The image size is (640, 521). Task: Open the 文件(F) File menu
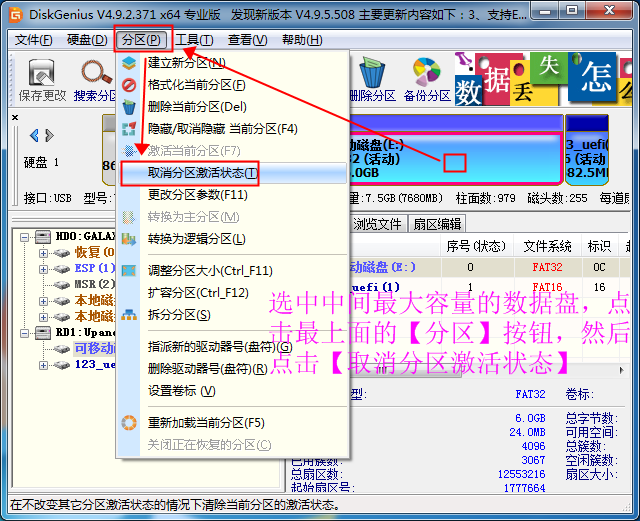coord(33,40)
